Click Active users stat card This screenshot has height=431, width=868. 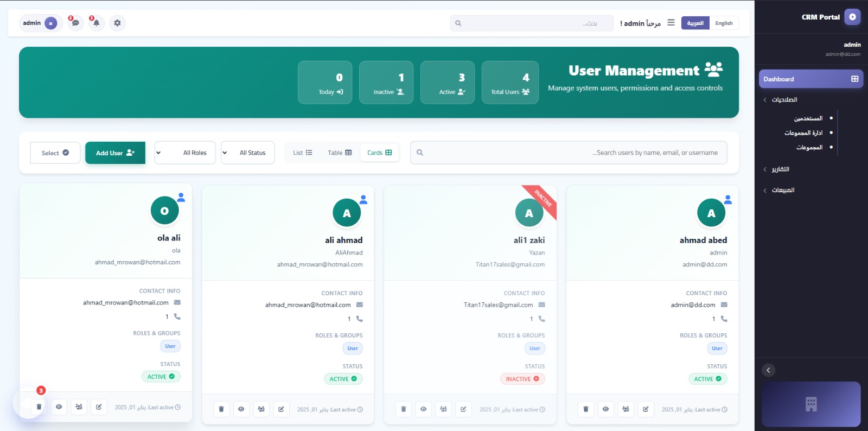pyautogui.click(x=448, y=83)
